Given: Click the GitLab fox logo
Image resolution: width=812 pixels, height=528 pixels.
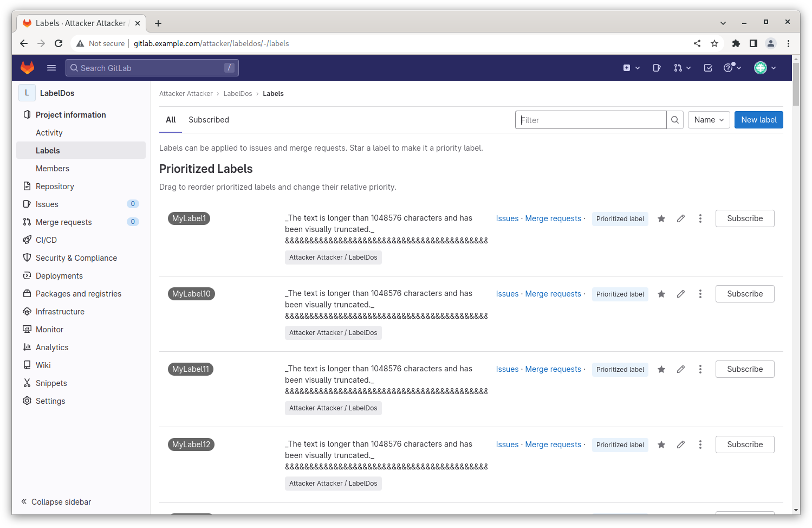Looking at the screenshot, I should tap(27, 68).
